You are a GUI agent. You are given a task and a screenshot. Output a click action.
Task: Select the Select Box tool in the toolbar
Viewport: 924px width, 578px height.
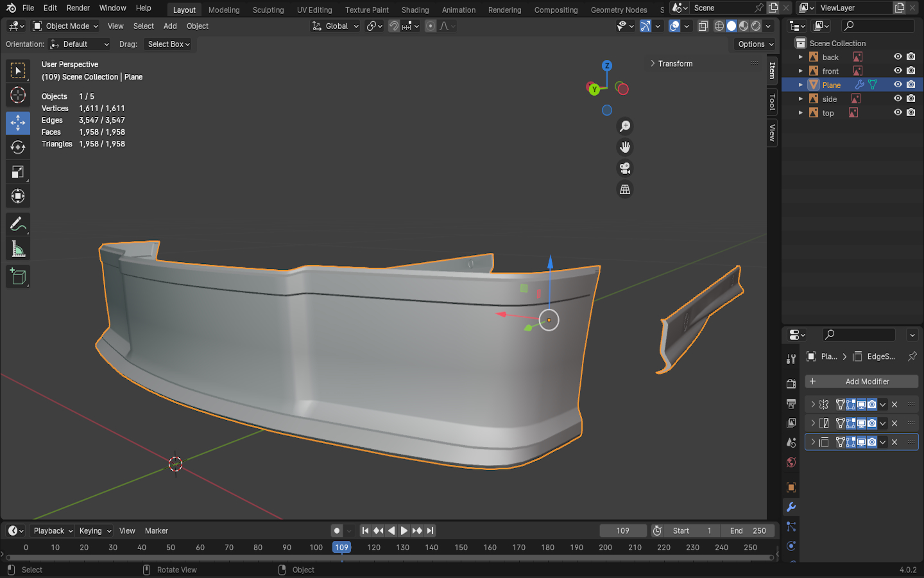pos(18,71)
